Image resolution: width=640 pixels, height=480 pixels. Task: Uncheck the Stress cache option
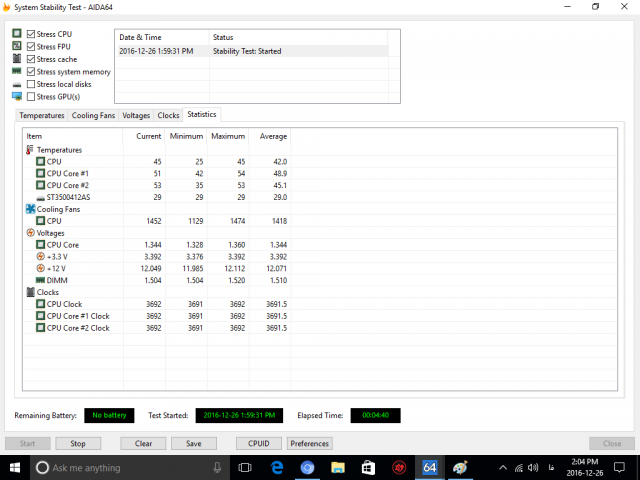coord(32,59)
